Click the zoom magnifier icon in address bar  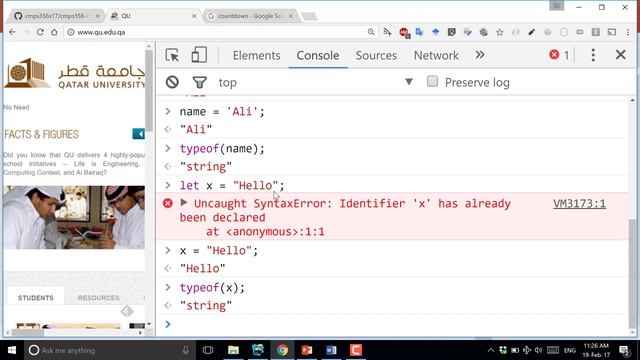click(x=371, y=32)
